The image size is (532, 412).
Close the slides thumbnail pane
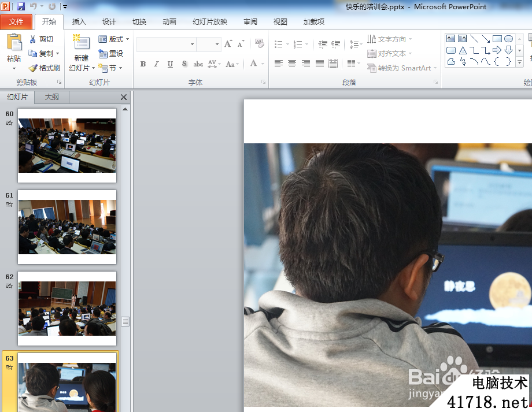point(124,97)
